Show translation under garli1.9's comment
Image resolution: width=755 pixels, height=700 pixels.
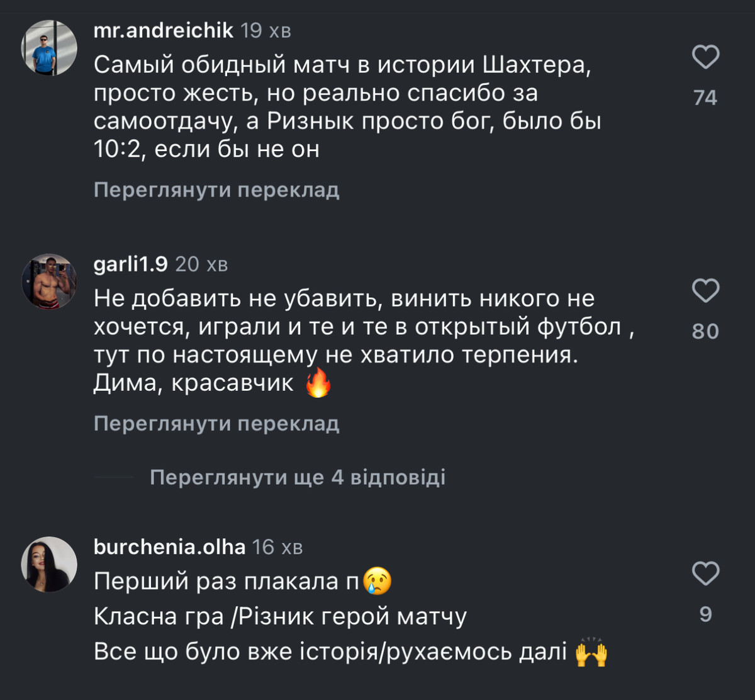(x=216, y=424)
